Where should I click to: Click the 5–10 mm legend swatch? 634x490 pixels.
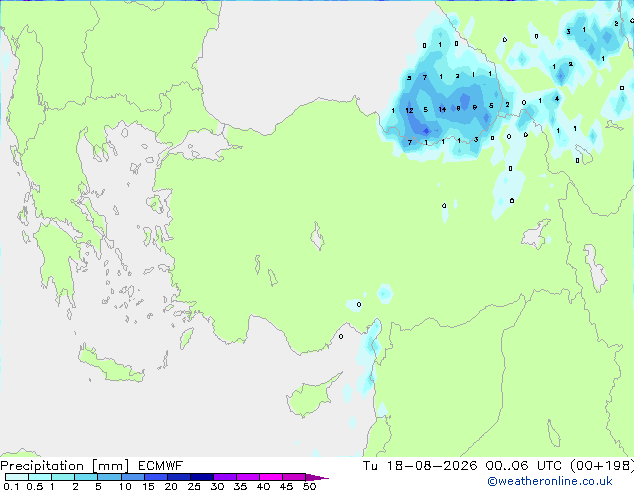109,477
